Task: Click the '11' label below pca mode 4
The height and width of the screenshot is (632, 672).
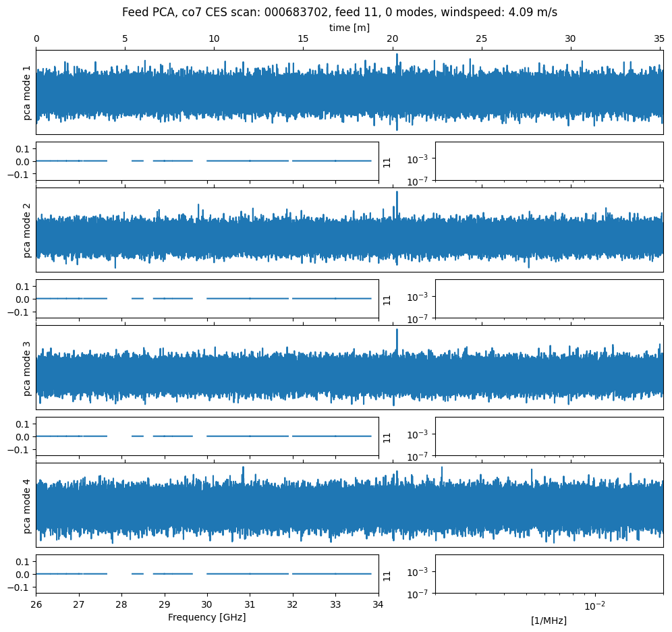Action: pos(387,575)
